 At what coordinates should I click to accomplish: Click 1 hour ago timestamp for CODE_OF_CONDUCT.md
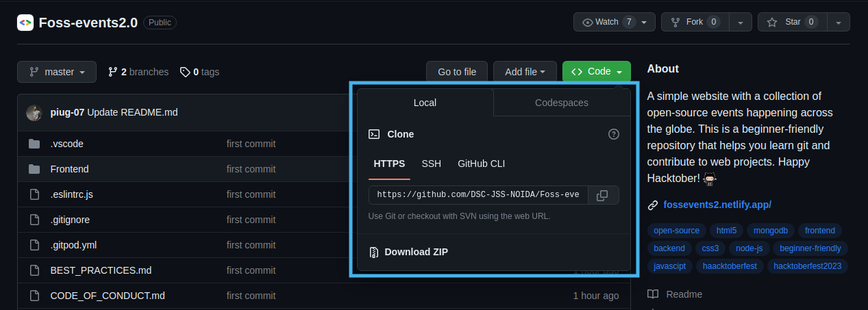coord(596,296)
